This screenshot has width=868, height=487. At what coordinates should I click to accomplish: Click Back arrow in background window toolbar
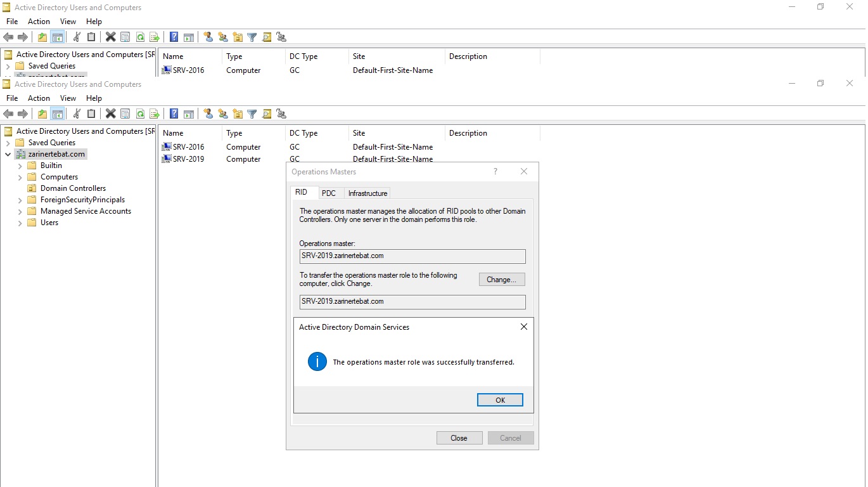[9, 37]
